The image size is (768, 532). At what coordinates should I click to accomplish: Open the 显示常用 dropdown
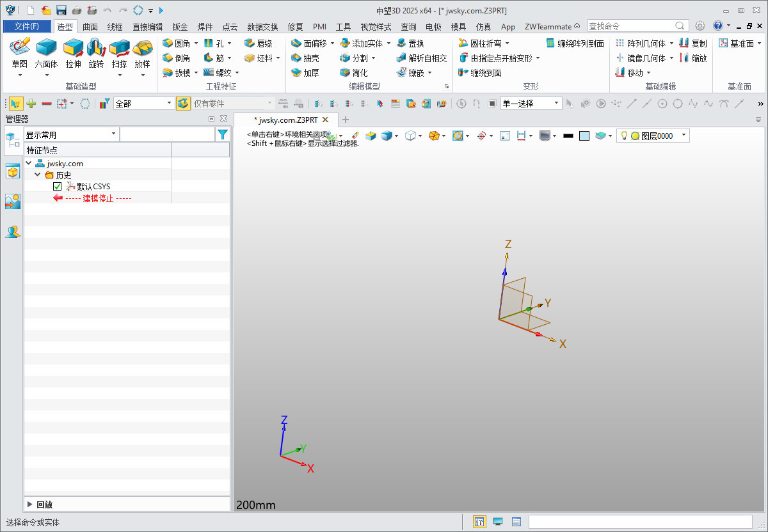point(114,134)
